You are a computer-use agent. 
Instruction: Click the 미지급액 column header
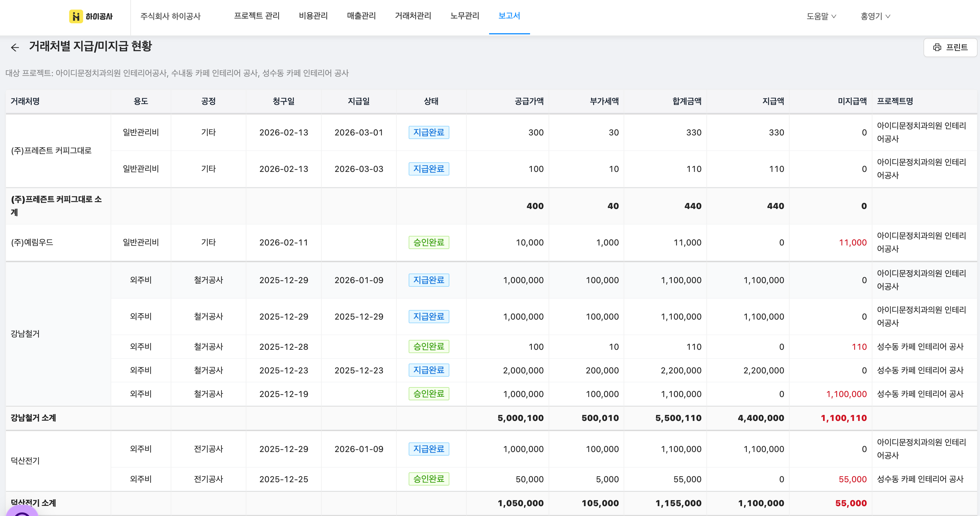(852, 101)
